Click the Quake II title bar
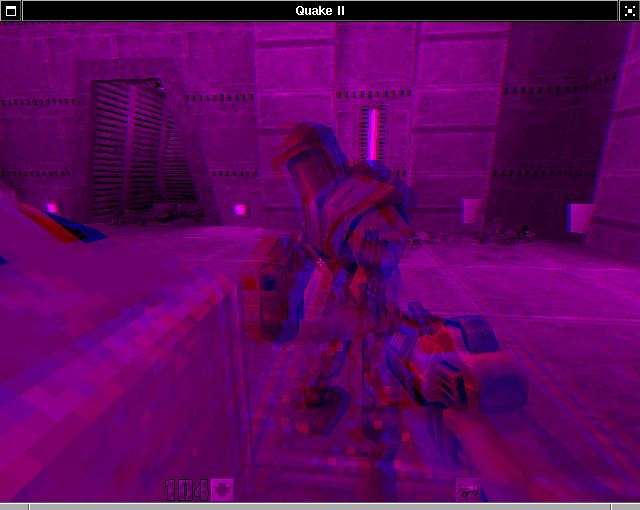This screenshot has width=640, height=510. (x=320, y=11)
